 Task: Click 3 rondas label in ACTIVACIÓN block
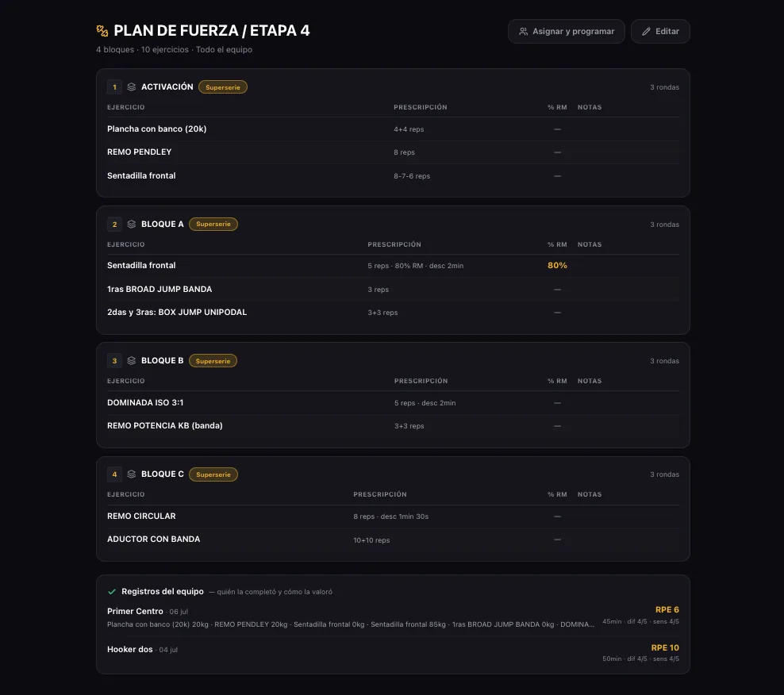(664, 87)
